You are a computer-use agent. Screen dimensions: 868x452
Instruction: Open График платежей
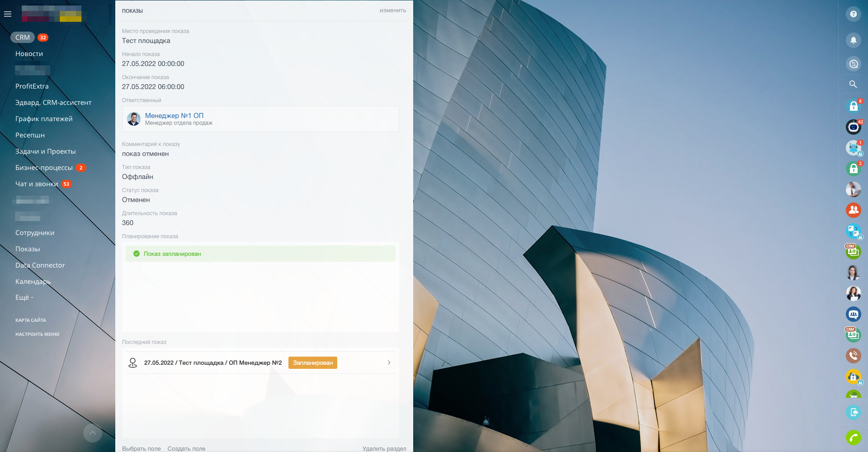(x=44, y=119)
